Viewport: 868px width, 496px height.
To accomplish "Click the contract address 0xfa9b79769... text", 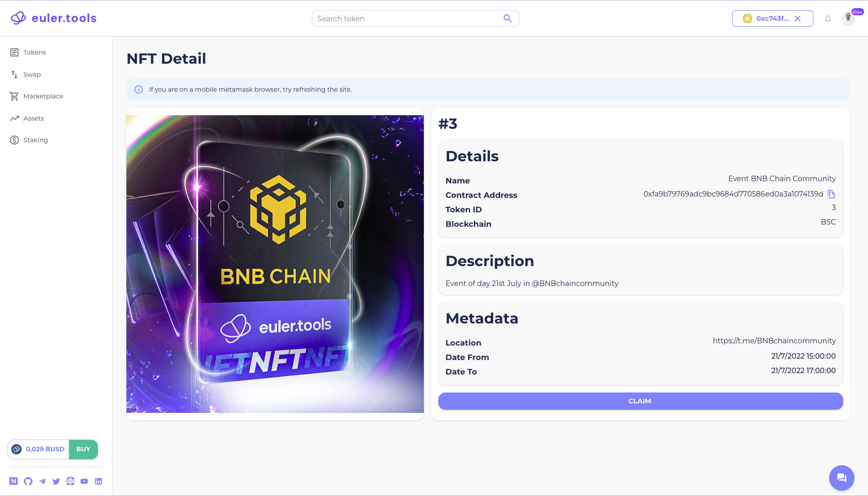I will (x=733, y=194).
